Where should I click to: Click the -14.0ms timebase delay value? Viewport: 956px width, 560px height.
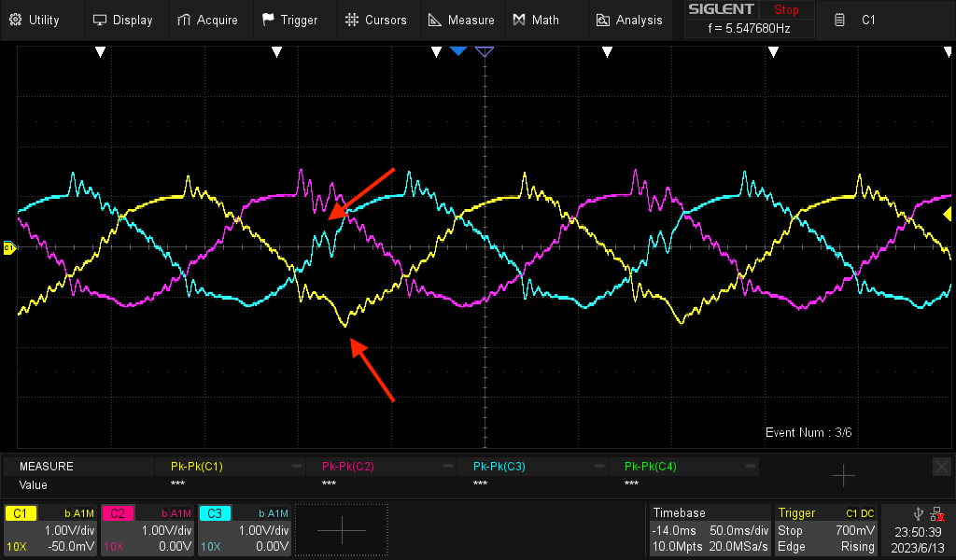click(x=674, y=530)
